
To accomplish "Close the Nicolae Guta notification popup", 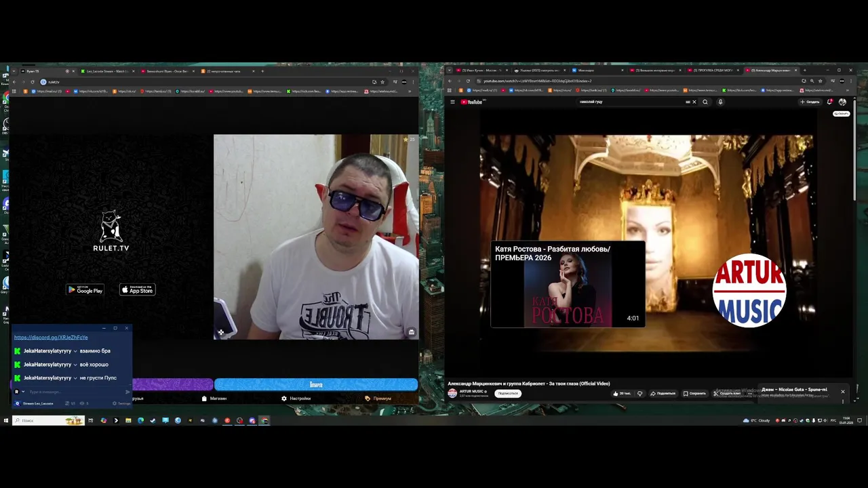I will [843, 392].
